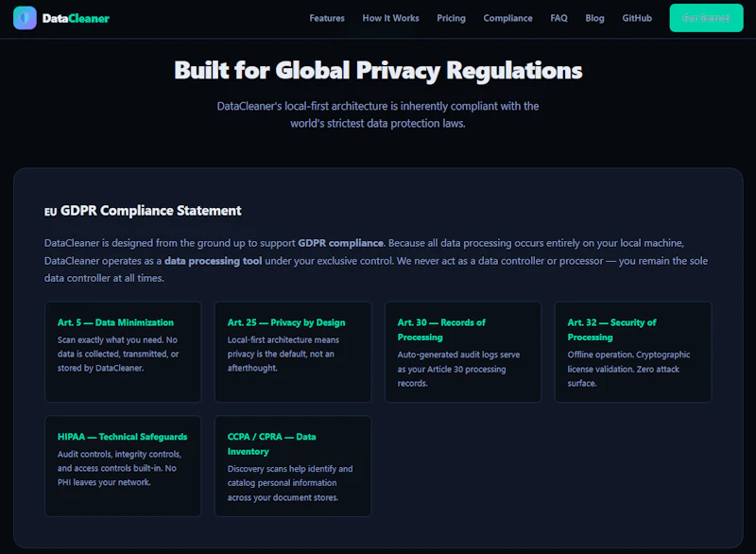
Task: Select the CCPA / CPRA Data Inventory title
Action: pos(271,444)
